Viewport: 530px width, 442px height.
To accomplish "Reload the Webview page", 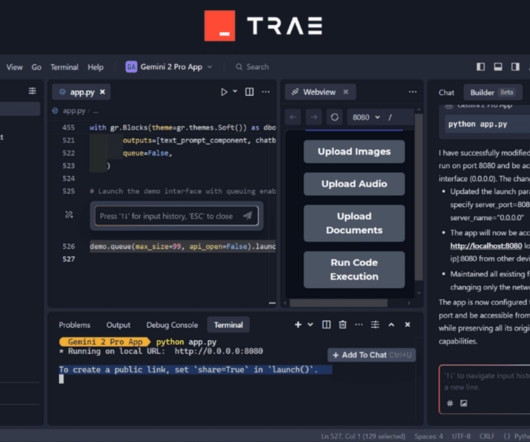I will 334,117.
